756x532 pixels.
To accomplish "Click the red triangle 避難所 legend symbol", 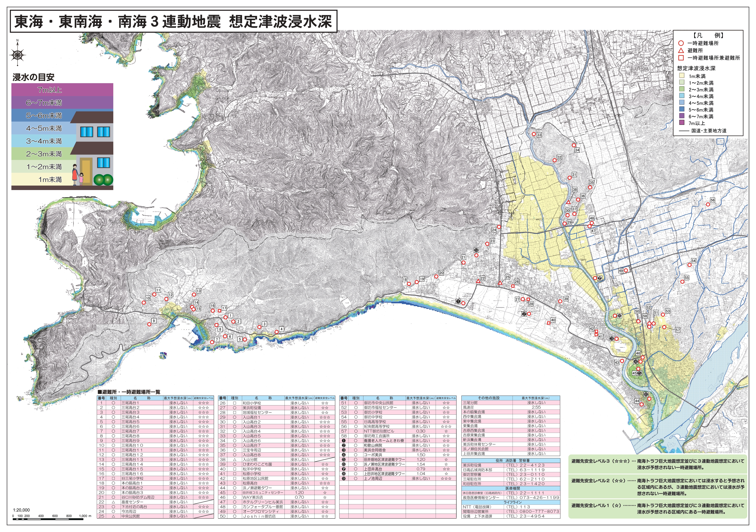I will tap(681, 50).
